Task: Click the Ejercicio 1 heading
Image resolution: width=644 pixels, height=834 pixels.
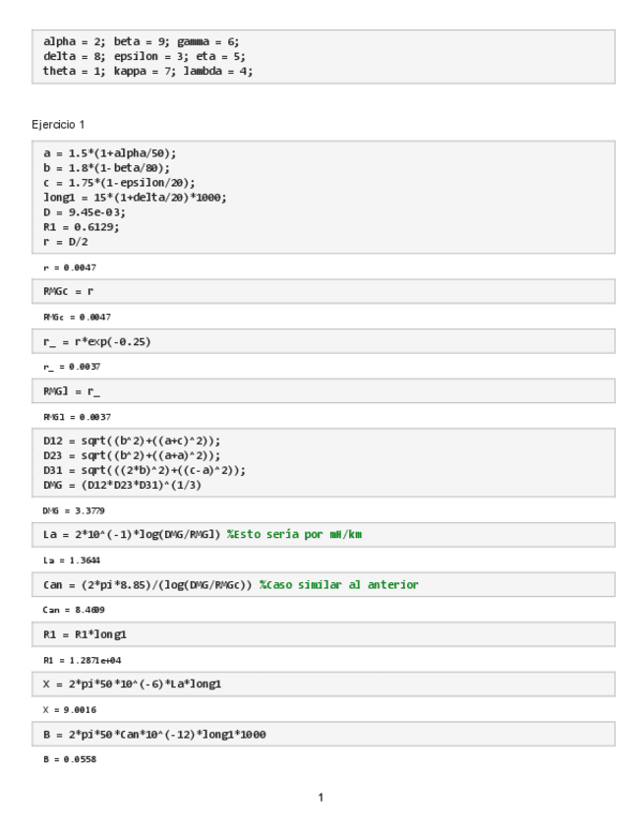Action: [58, 125]
